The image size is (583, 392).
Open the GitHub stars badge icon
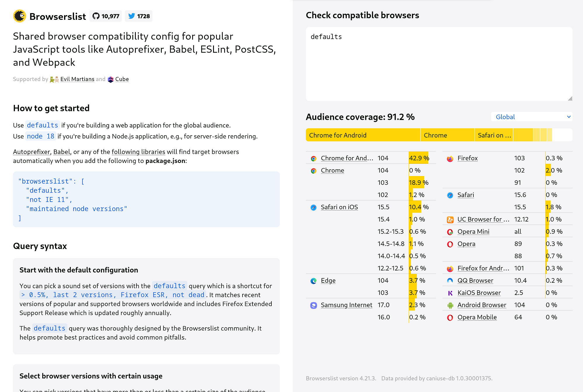pos(96,16)
